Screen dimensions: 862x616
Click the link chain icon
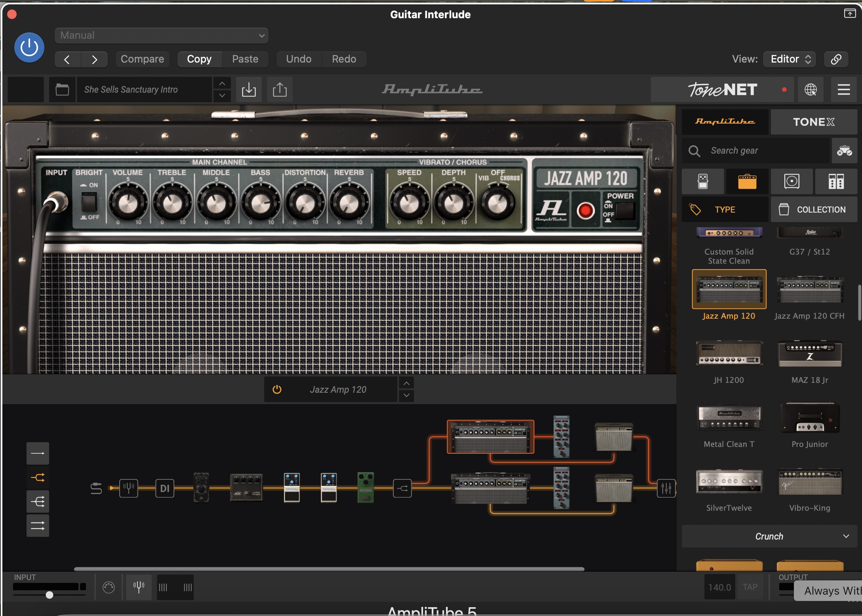(x=836, y=59)
